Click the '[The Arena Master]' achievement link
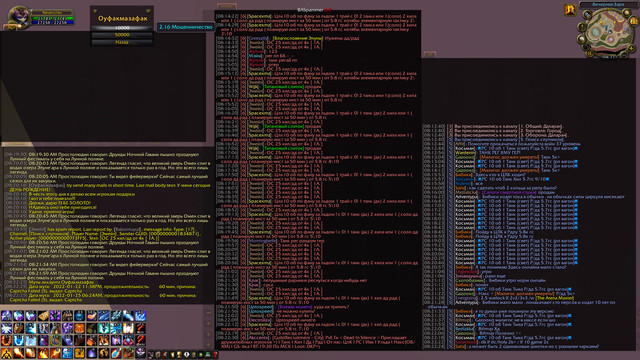Screen dimensions: 640x360 coord(555,298)
